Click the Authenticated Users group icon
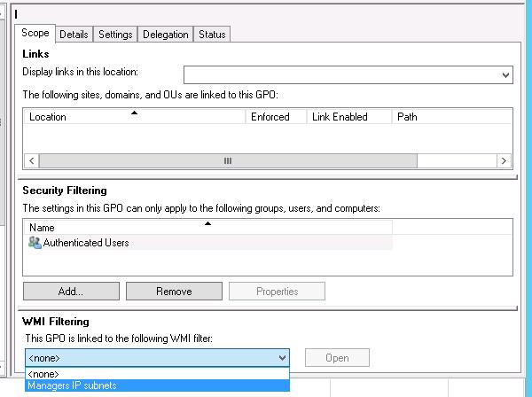Image resolution: width=532 pixels, height=397 pixels. tap(35, 243)
